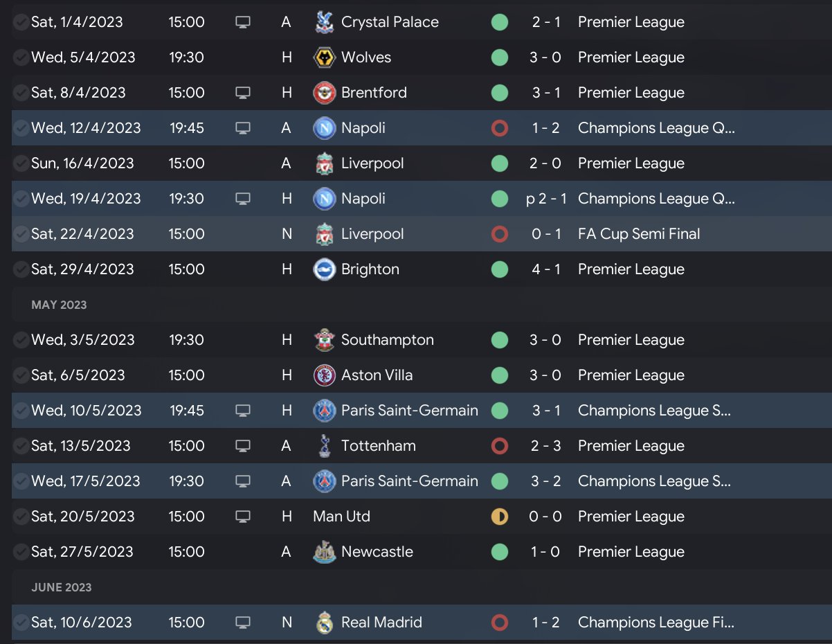Click the Real Madrid club crest
The width and height of the screenshot is (832, 644).
tap(323, 623)
